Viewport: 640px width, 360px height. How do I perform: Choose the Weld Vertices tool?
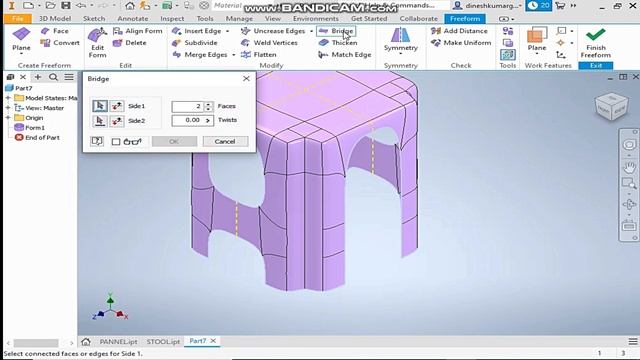click(269, 43)
